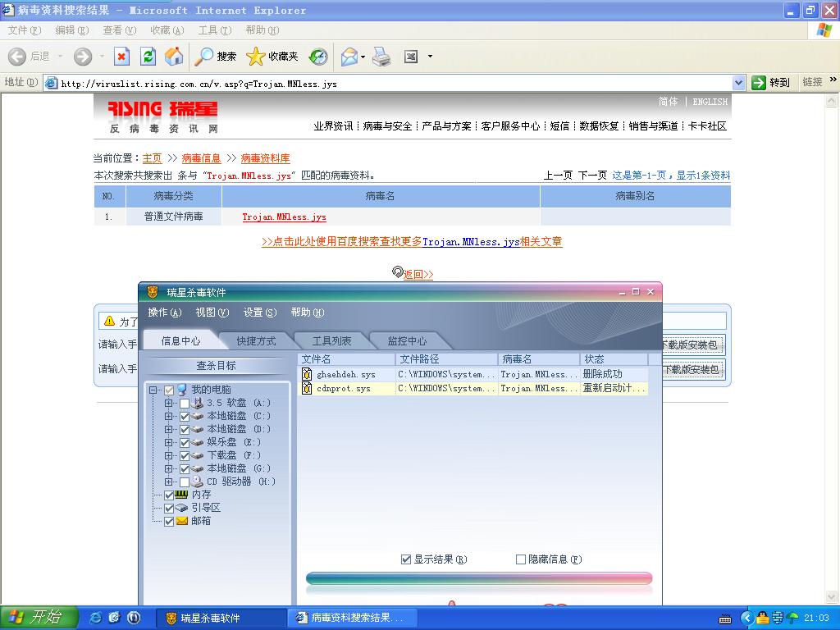Screen dimensions: 840x630
Task: Click the Rising lion logo in the title bar
Action: click(x=153, y=292)
